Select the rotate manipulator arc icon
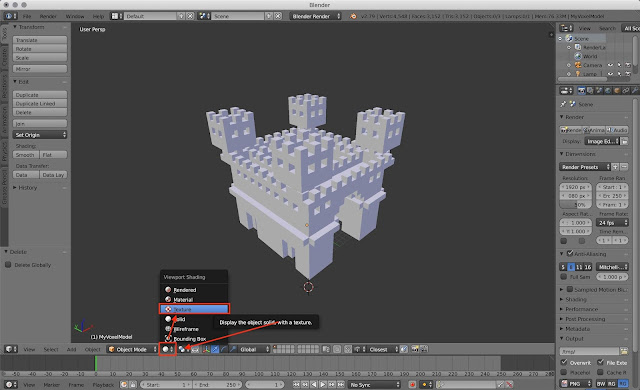The image size is (640, 390). [x=224, y=349]
